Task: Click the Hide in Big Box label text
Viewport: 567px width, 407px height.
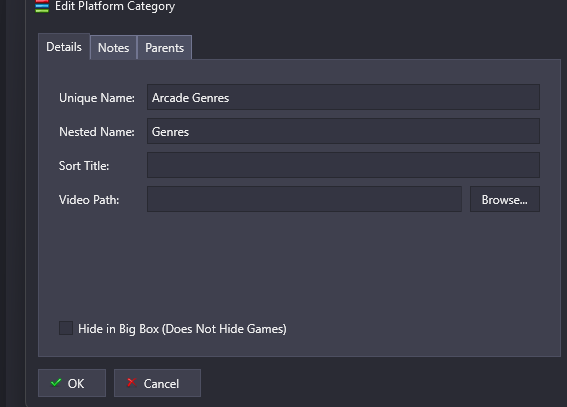Action: pyautogui.click(x=182, y=329)
